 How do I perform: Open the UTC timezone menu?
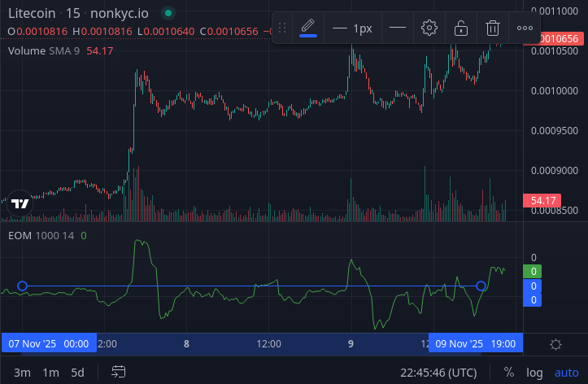pyautogui.click(x=438, y=372)
